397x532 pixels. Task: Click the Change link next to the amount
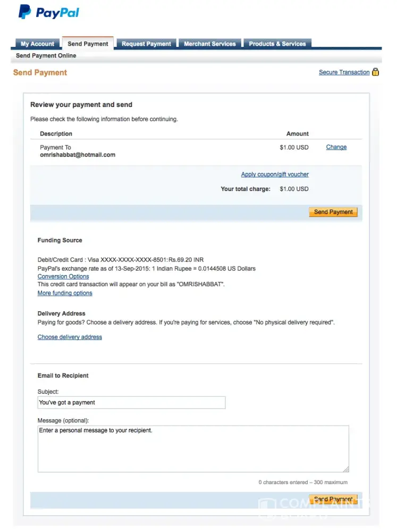tap(336, 147)
